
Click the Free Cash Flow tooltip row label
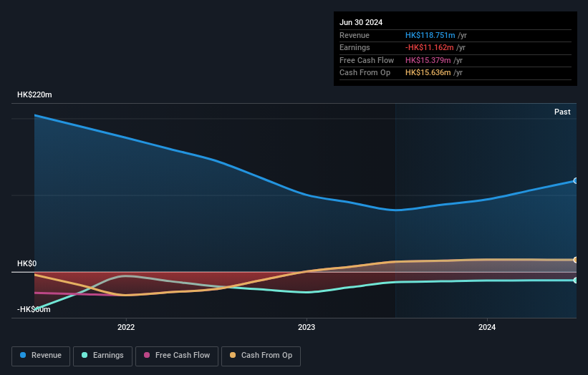(367, 60)
